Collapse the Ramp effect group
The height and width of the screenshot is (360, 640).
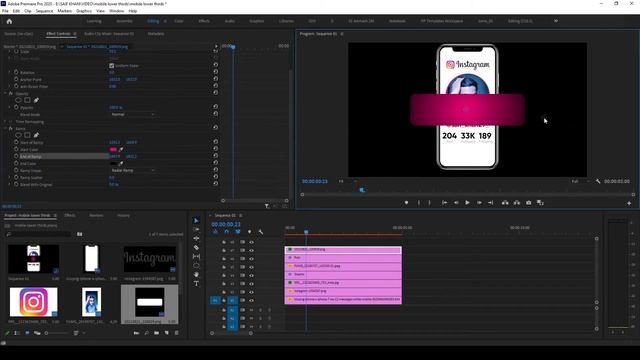coord(5,129)
